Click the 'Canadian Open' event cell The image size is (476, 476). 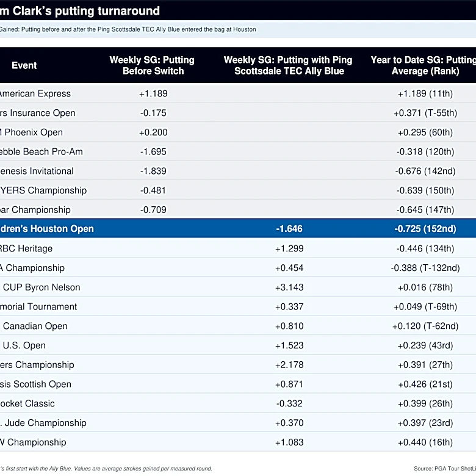pyautogui.click(x=35, y=326)
